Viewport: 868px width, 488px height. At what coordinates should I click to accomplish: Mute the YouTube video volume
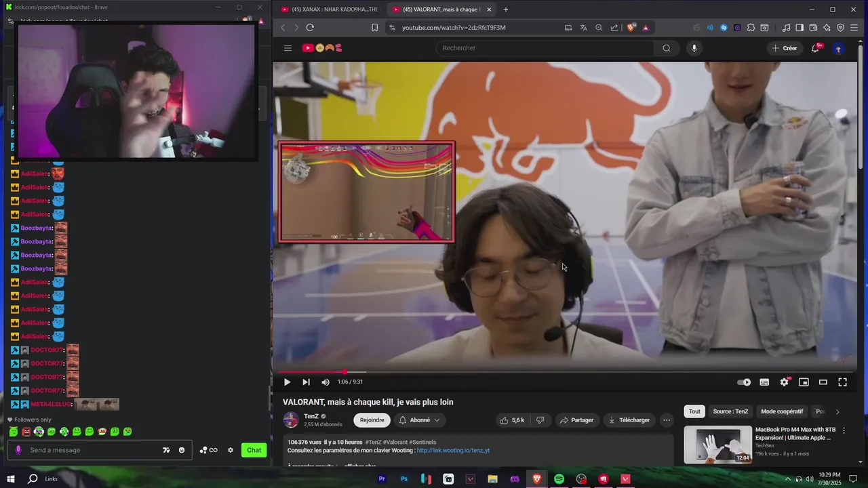(x=325, y=382)
